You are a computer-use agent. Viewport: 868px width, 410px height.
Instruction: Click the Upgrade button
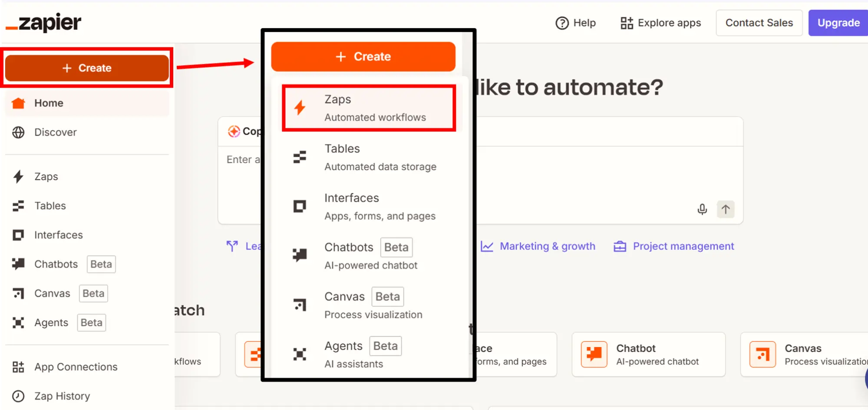(x=838, y=23)
